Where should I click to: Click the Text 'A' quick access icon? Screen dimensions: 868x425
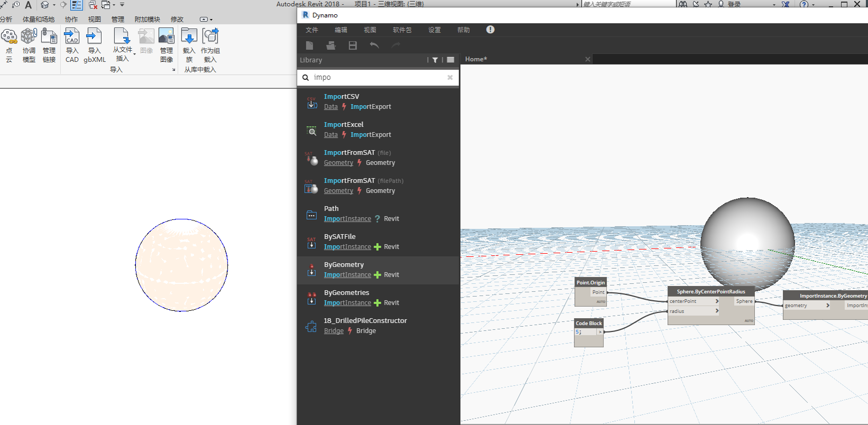pos(28,5)
